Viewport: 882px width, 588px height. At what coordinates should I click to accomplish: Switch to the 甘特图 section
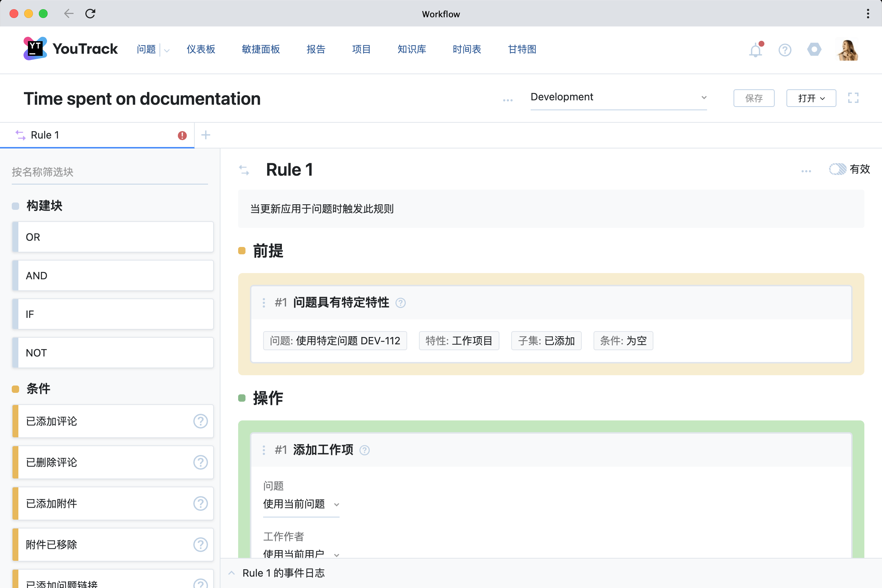(521, 49)
